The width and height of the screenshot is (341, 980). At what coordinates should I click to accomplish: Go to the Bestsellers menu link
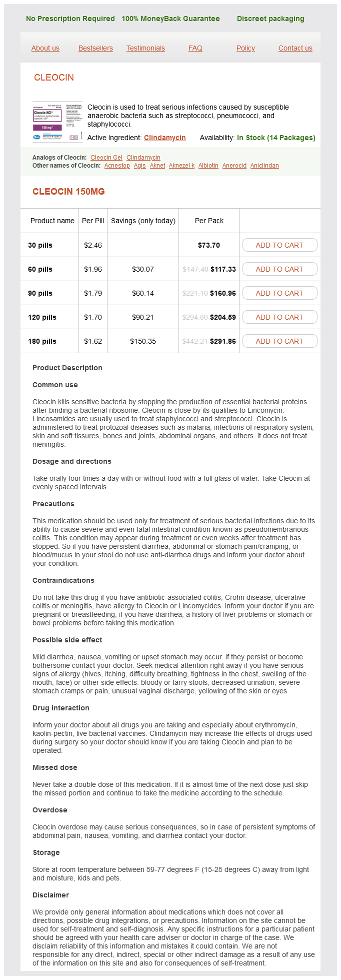tap(95, 48)
